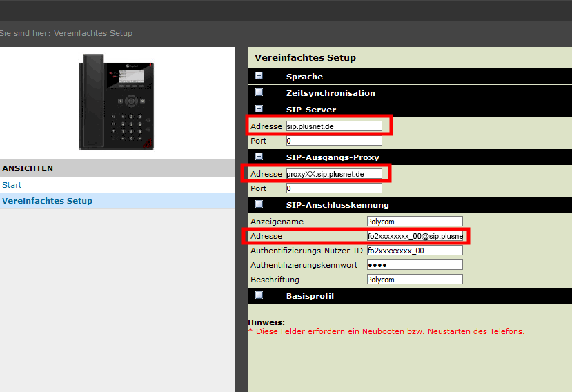Viewport: 572px width, 392px height.
Task: Click the SIP-Ausgangs-Proxy Port field
Action: 334,188
